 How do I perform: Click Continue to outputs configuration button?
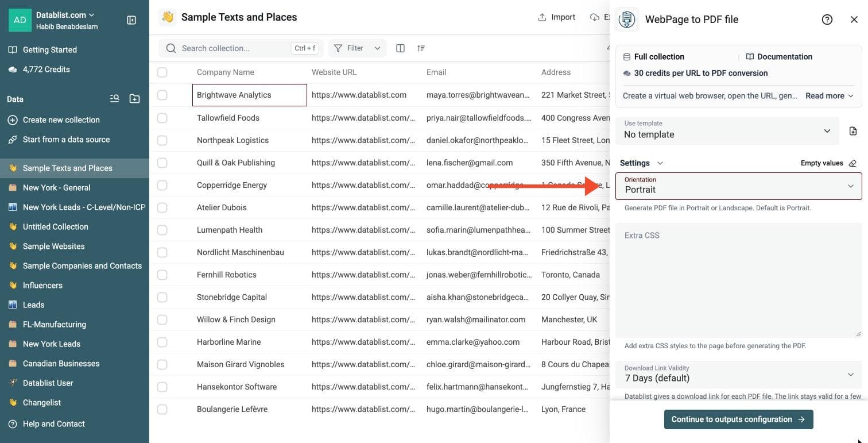(x=738, y=419)
